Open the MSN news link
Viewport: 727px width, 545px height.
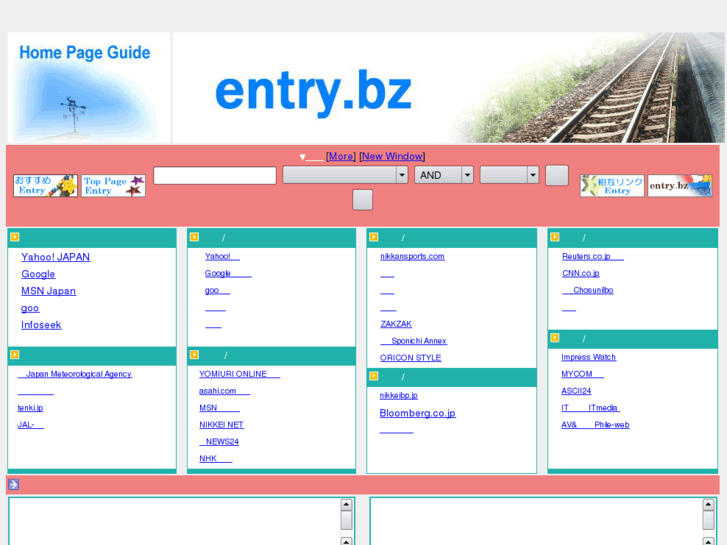(x=219, y=408)
